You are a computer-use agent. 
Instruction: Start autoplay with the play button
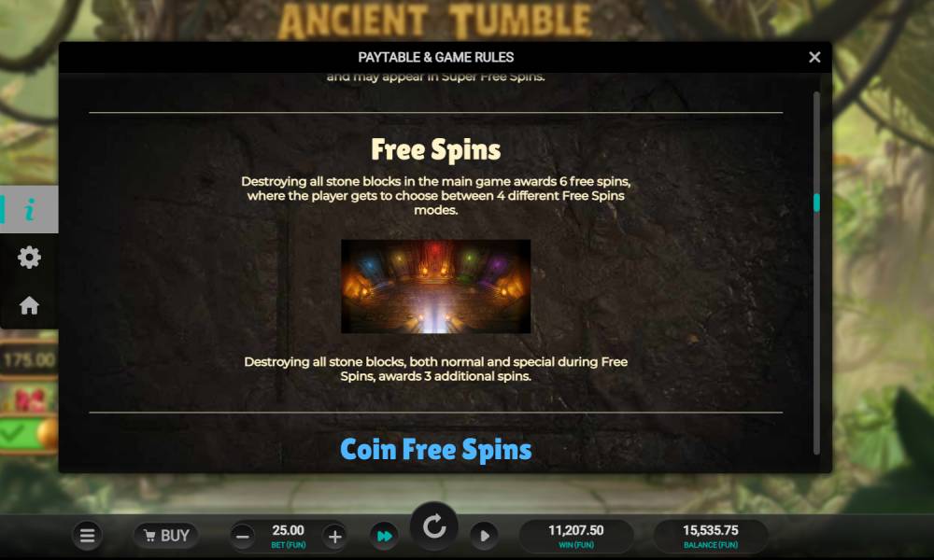click(x=484, y=536)
